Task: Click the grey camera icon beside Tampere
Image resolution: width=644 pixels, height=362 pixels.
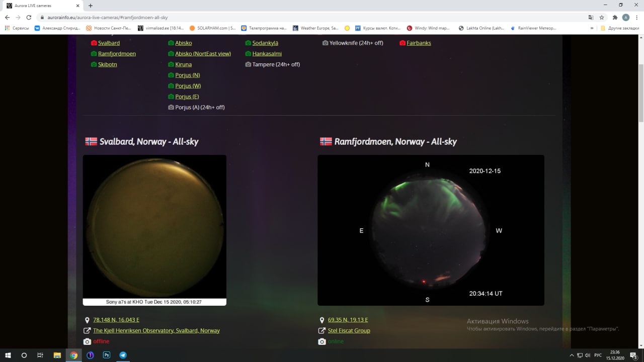Action: pos(248,64)
